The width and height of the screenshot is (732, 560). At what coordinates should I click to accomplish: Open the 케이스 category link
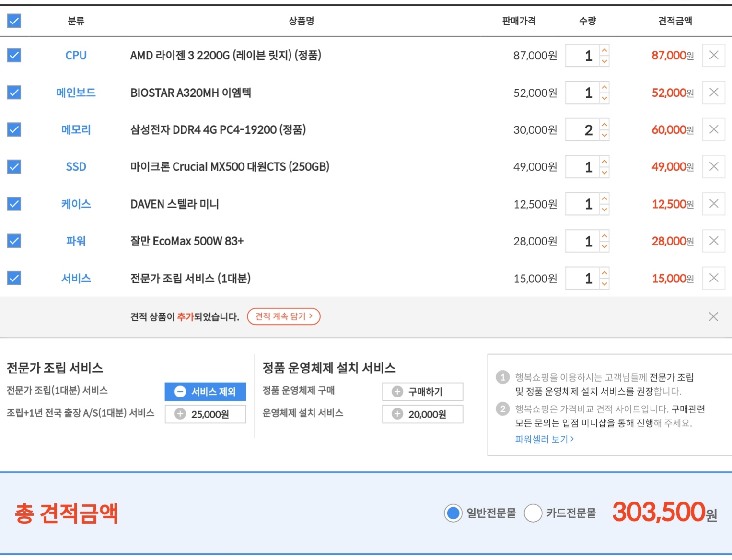click(76, 204)
